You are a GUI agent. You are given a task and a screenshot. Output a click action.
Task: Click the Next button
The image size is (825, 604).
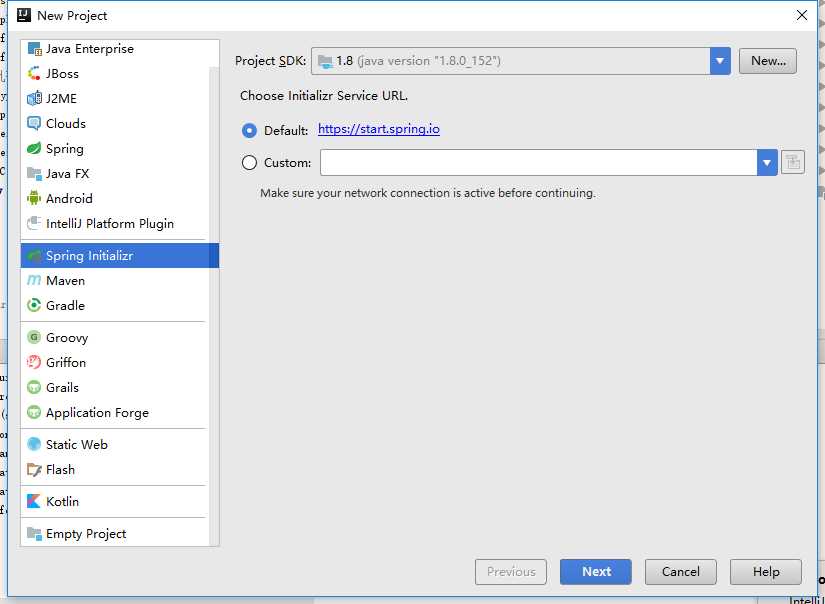coord(596,572)
